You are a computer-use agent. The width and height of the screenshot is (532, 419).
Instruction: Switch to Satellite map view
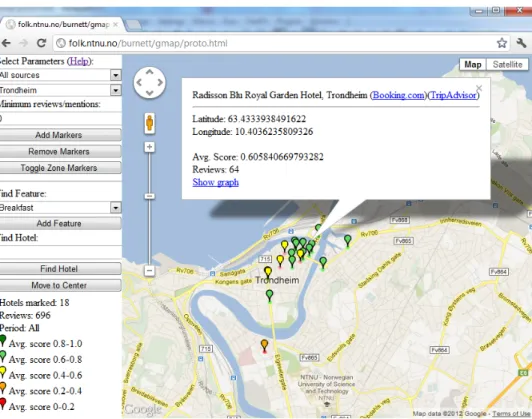507,64
